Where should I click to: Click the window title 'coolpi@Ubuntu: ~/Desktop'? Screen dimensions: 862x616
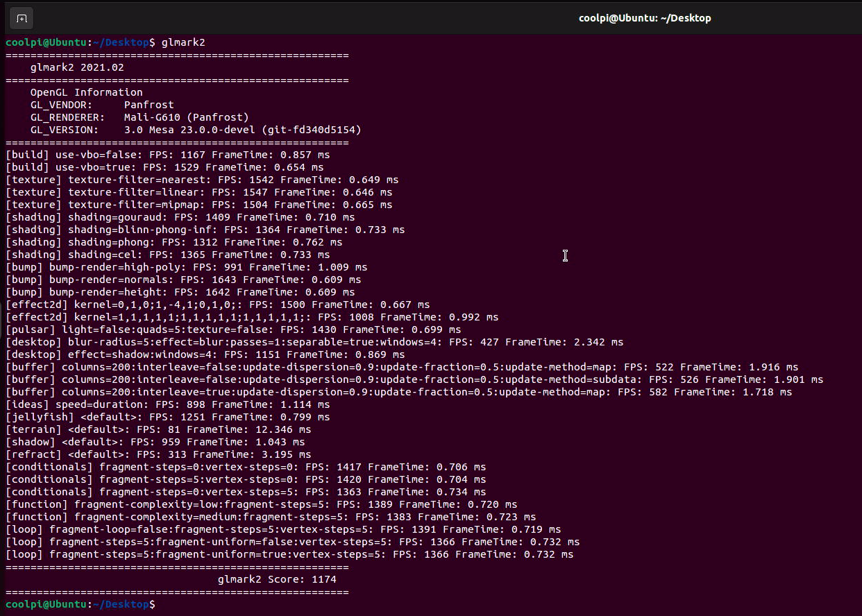(645, 18)
